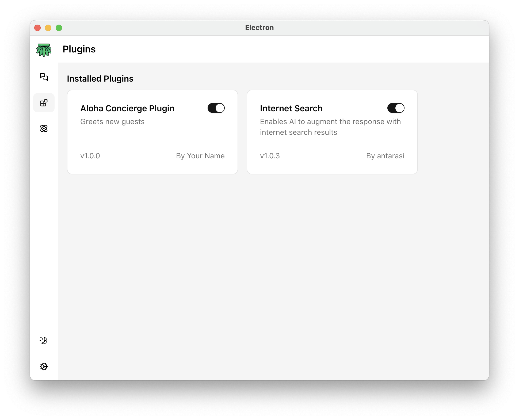519x420 pixels.
Task: Click the "By Your Name" author text
Action: (200, 156)
